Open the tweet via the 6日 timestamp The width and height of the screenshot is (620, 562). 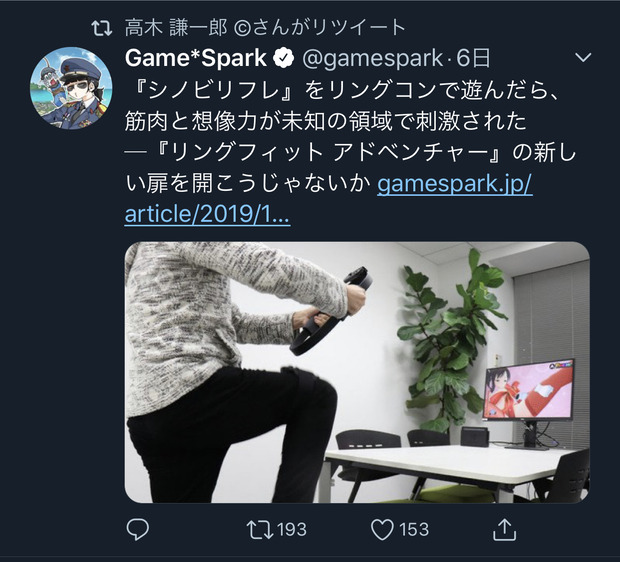(473, 59)
